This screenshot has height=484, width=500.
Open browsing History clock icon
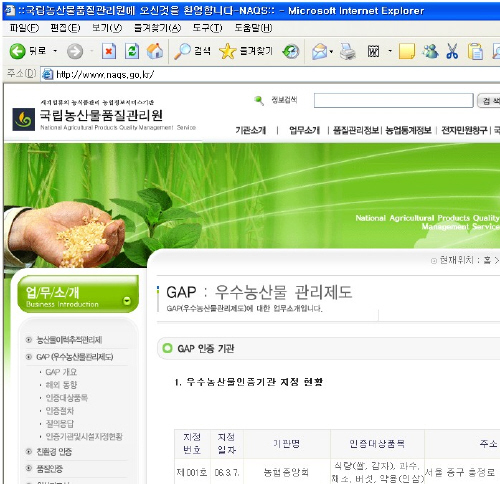pyautogui.click(x=291, y=51)
